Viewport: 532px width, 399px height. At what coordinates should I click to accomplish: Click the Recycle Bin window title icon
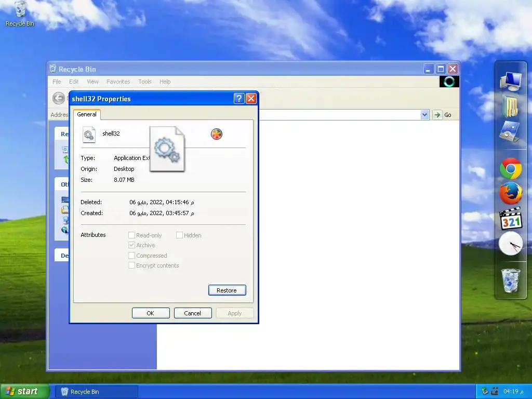(x=53, y=69)
